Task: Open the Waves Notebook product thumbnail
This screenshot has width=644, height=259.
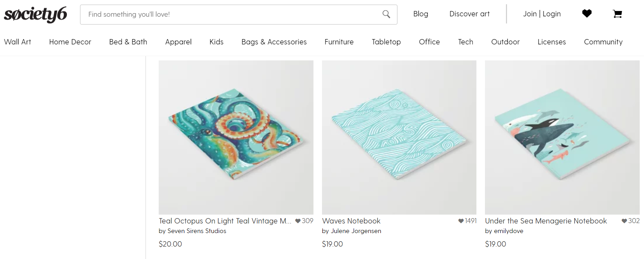Action: [x=399, y=137]
